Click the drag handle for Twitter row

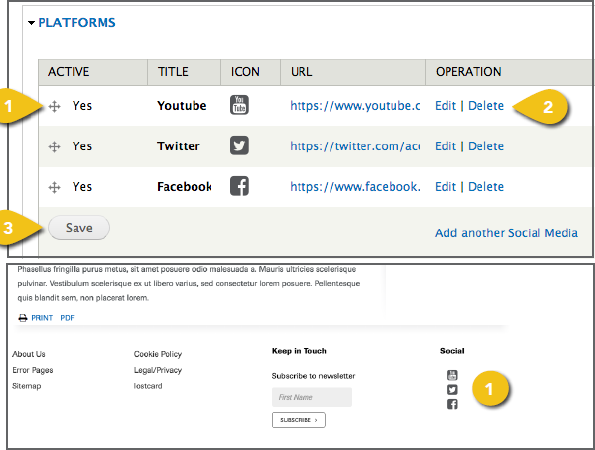(55, 147)
